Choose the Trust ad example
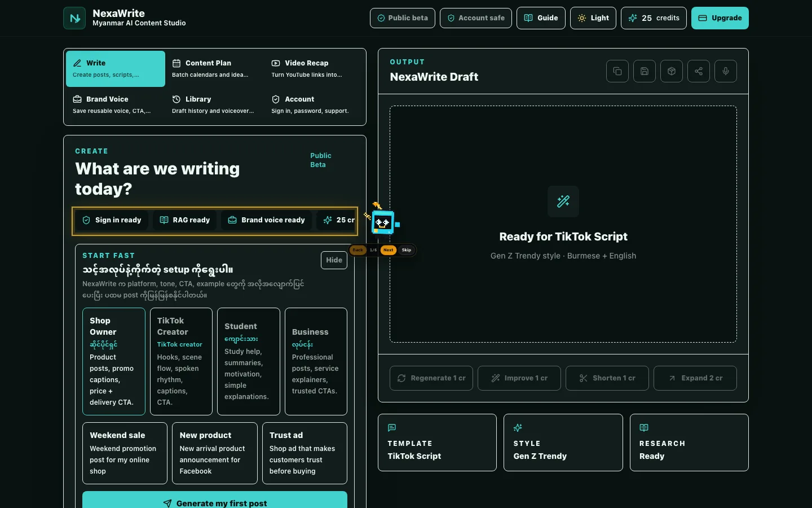The image size is (812, 508). click(304, 453)
